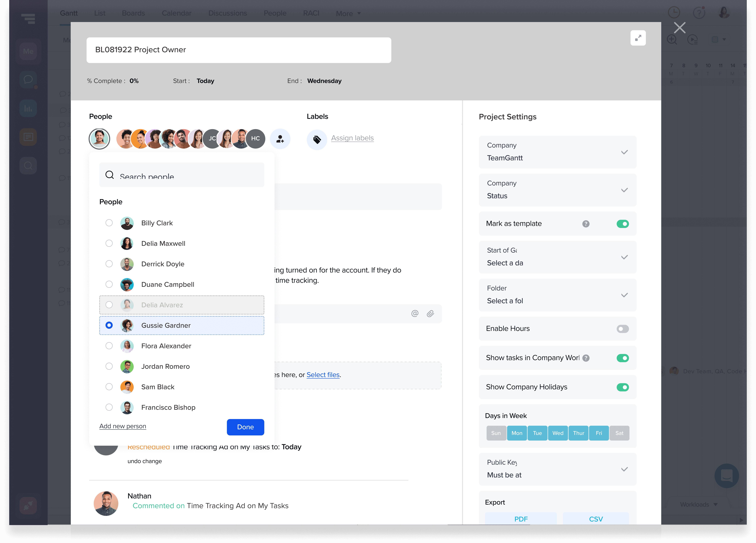Click search magnifier in Search people
756x543 pixels.
coord(110,175)
